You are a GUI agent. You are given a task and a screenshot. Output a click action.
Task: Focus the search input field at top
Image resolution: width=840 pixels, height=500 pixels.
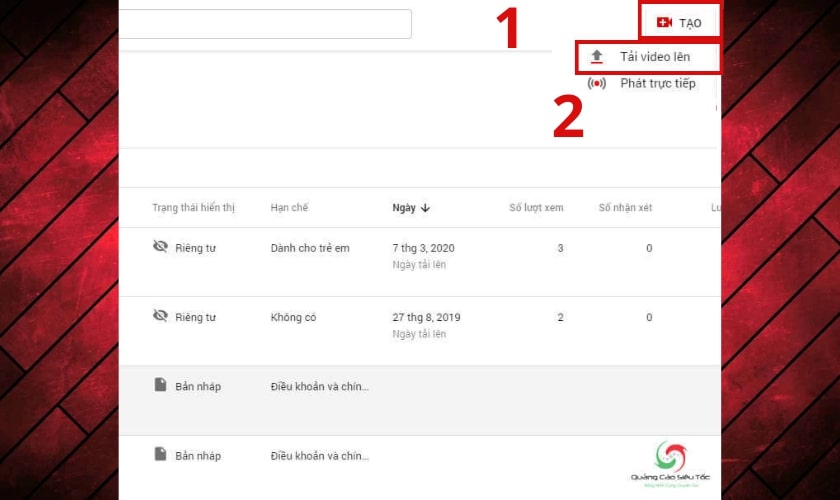(x=265, y=24)
